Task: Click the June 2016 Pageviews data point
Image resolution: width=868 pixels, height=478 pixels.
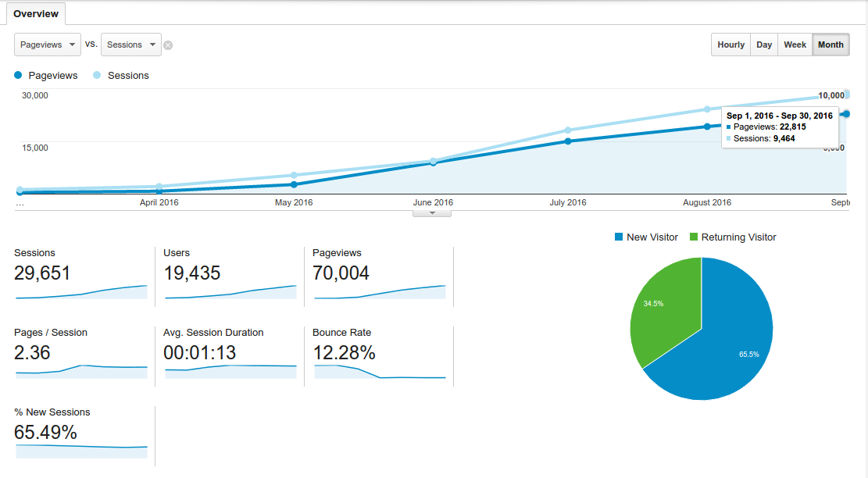Action: [433, 162]
